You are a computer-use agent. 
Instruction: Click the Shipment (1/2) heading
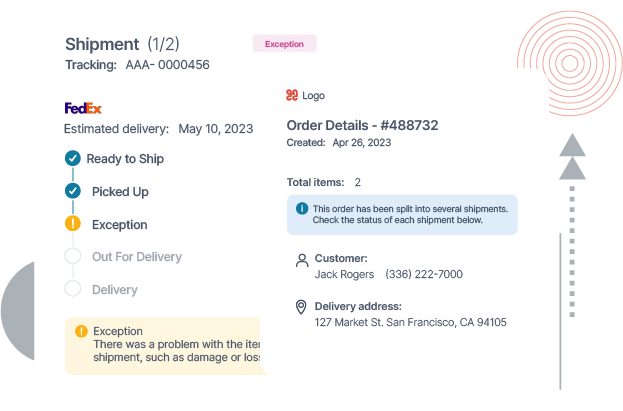tap(122, 44)
